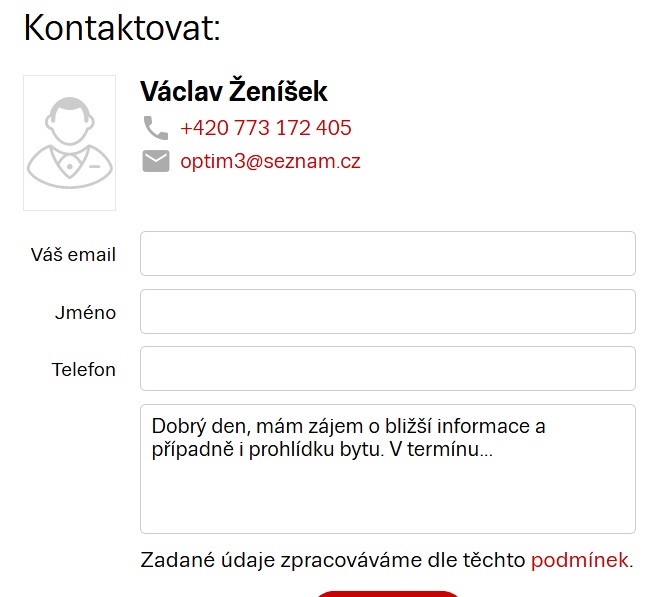667x597 pixels.
Task: Click the envelope email icon
Action: 156,161
